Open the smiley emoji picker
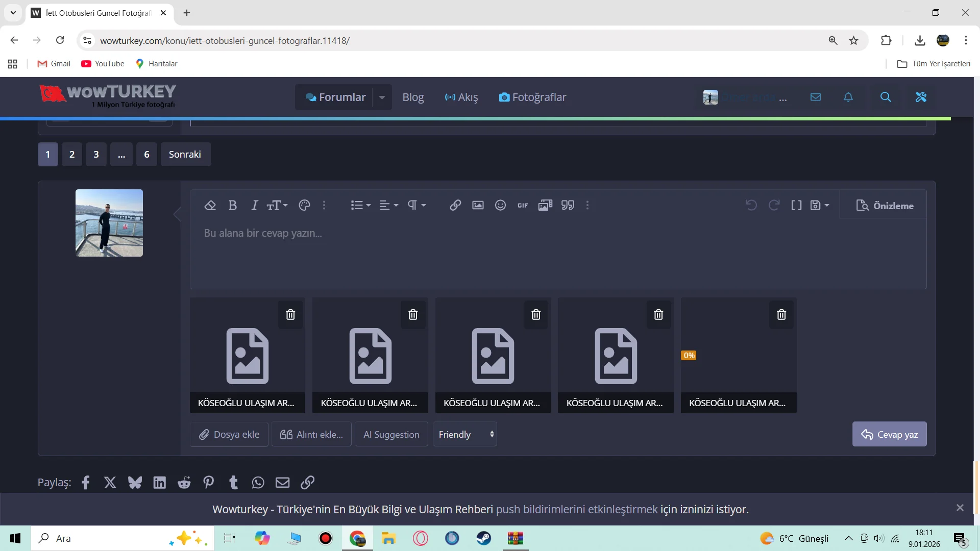The image size is (980, 551). click(x=500, y=205)
